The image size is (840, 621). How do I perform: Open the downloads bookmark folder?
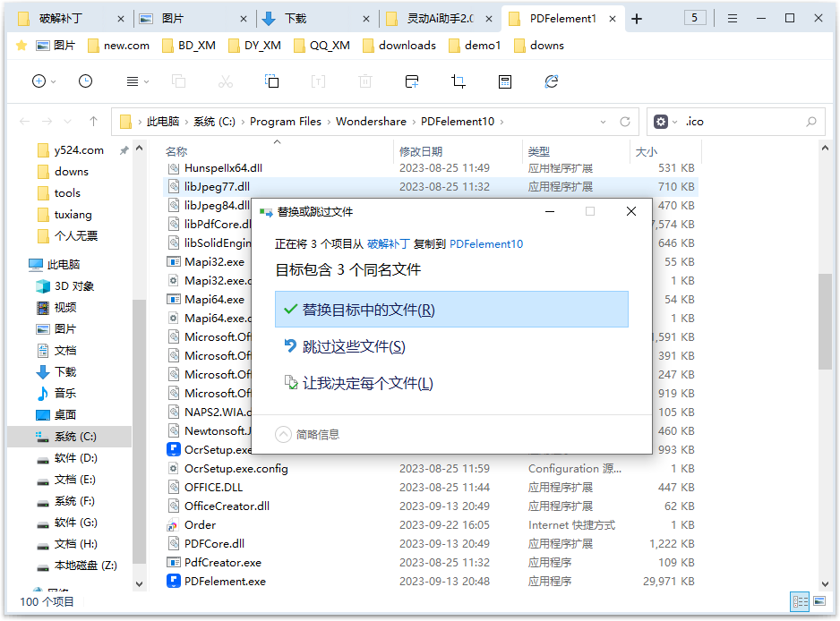[399, 46]
